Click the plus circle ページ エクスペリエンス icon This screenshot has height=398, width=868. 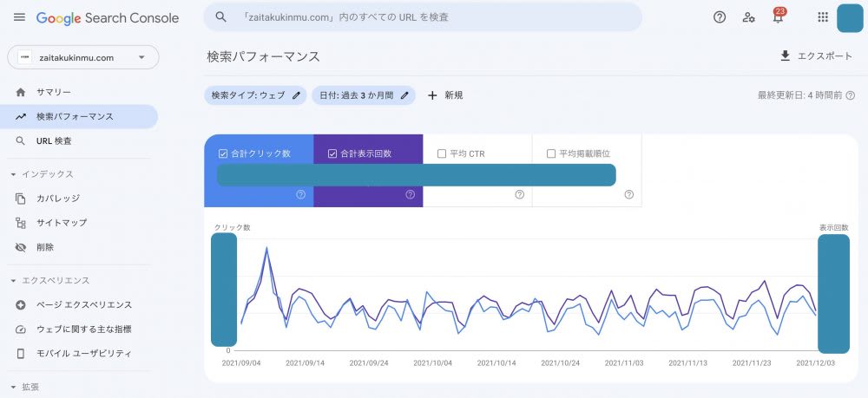tap(21, 304)
